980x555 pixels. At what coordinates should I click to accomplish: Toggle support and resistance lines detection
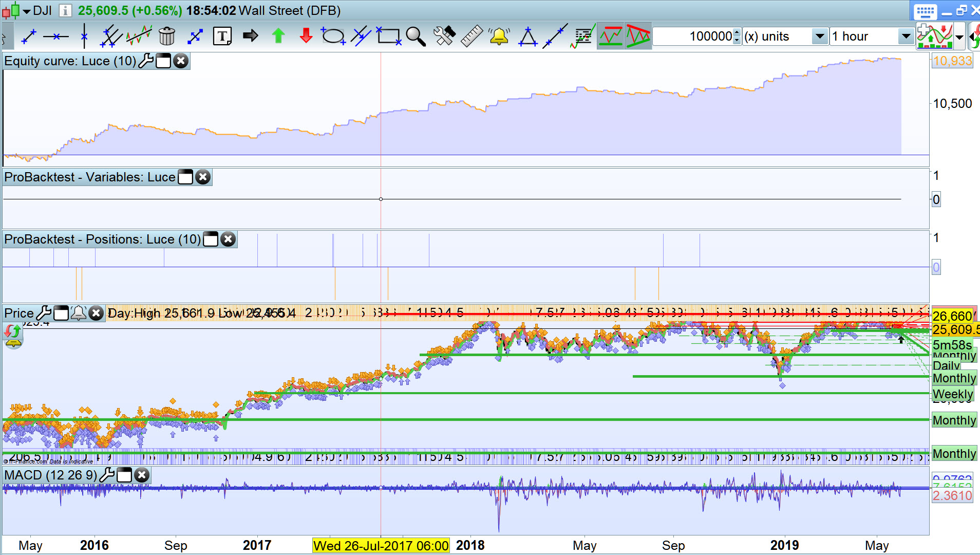click(x=611, y=36)
